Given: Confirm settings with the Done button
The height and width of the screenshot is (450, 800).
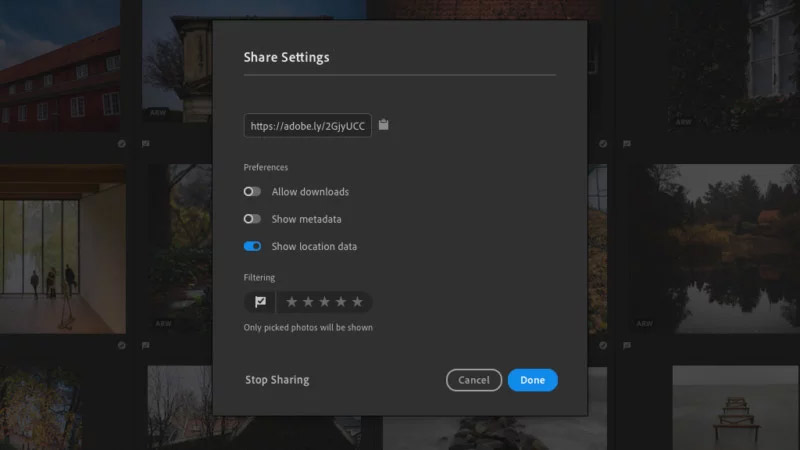Looking at the screenshot, I should click(x=532, y=380).
